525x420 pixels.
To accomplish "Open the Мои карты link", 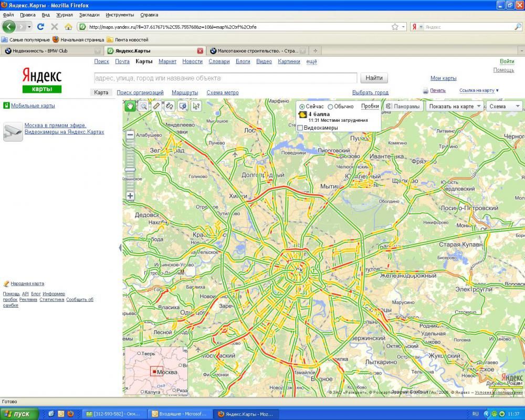I will click(443, 78).
